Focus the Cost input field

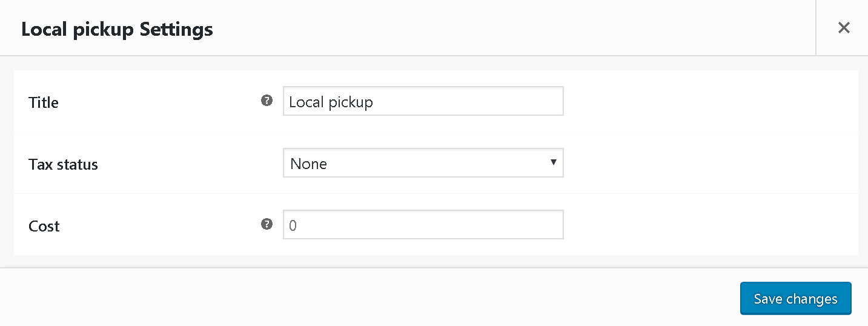(x=423, y=224)
